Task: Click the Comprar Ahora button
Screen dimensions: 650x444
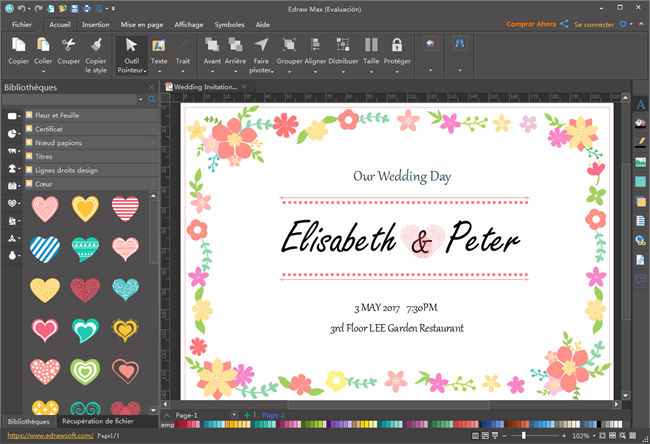Action: pos(531,23)
